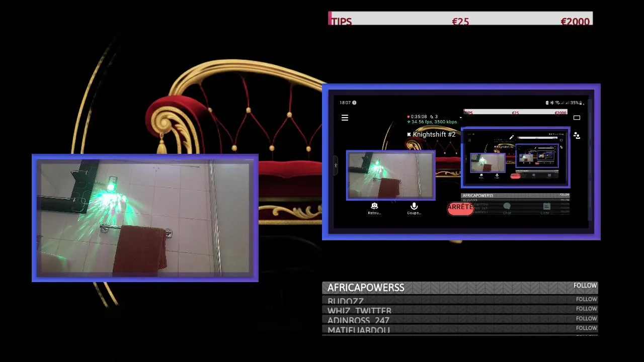Follow ADINROSS_247

tap(587, 318)
